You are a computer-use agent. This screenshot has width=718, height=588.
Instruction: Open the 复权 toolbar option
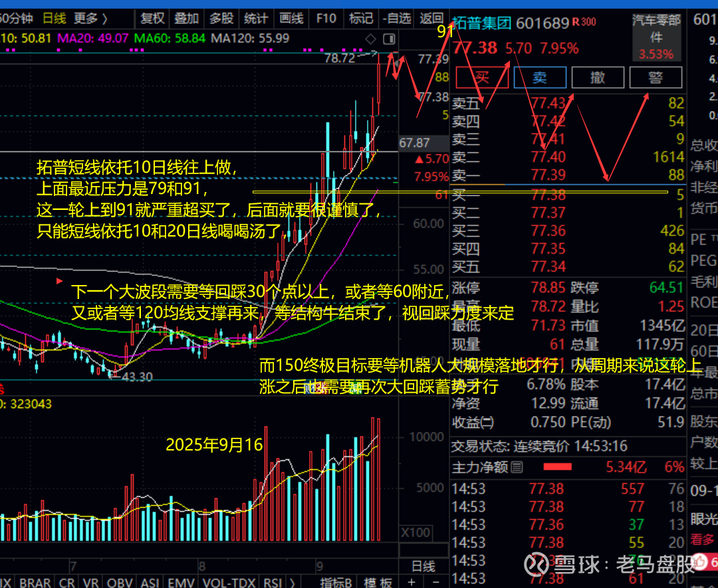pyautogui.click(x=152, y=19)
